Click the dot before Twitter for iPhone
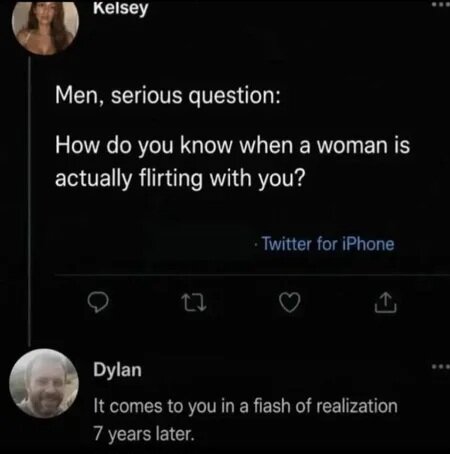450x454 pixels. [x=255, y=245]
